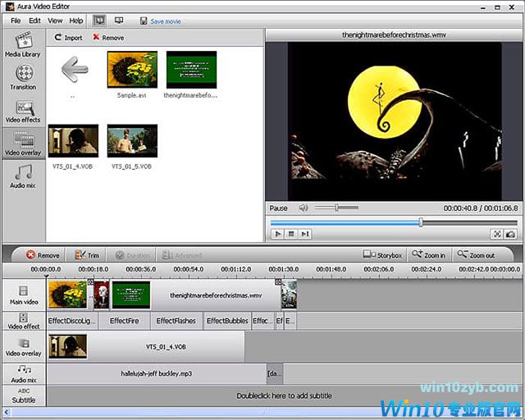Remove selected clip from timeline
525x420 pixels.
43,255
